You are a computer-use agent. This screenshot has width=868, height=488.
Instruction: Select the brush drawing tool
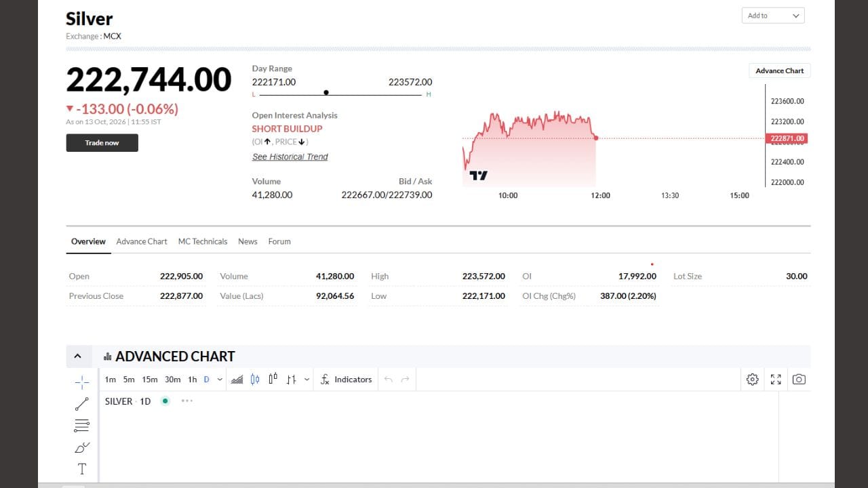(81, 447)
